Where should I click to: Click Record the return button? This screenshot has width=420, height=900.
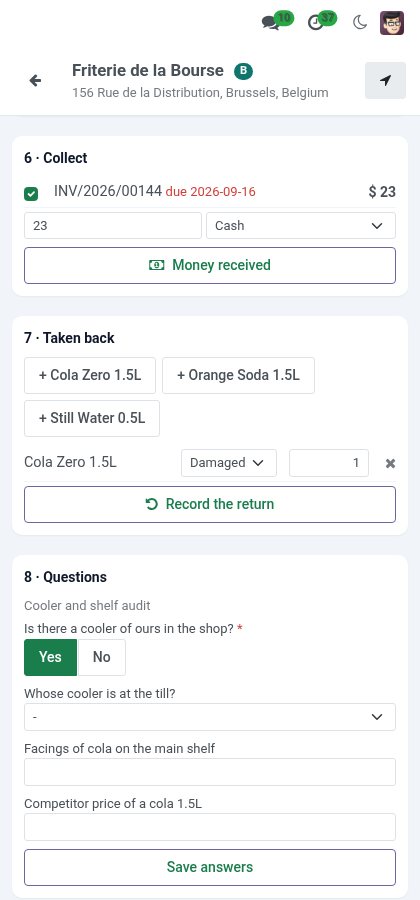click(x=210, y=505)
